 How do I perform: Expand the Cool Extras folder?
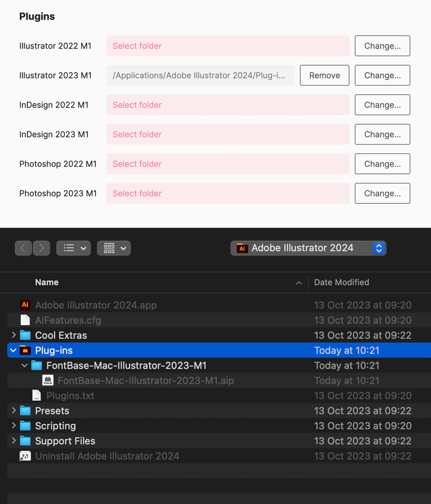(14, 335)
